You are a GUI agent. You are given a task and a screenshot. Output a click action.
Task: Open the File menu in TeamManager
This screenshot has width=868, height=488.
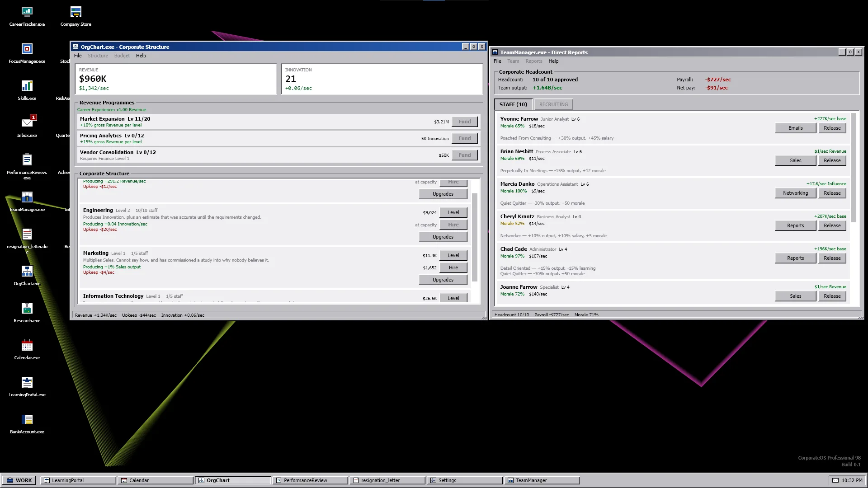coord(497,61)
